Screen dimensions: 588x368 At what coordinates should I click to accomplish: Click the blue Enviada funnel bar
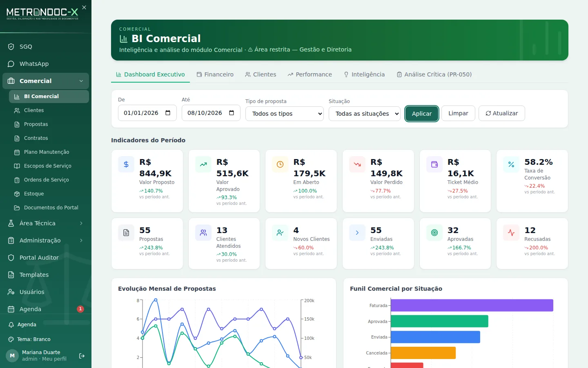tap(436, 337)
